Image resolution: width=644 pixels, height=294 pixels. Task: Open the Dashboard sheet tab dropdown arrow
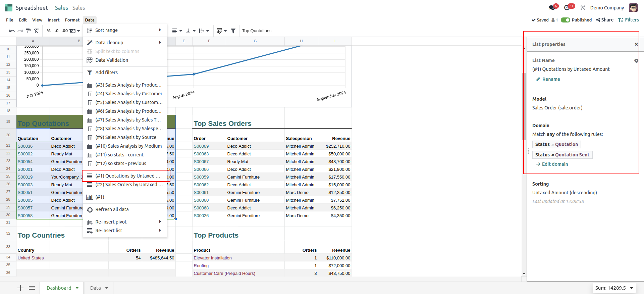click(x=77, y=288)
